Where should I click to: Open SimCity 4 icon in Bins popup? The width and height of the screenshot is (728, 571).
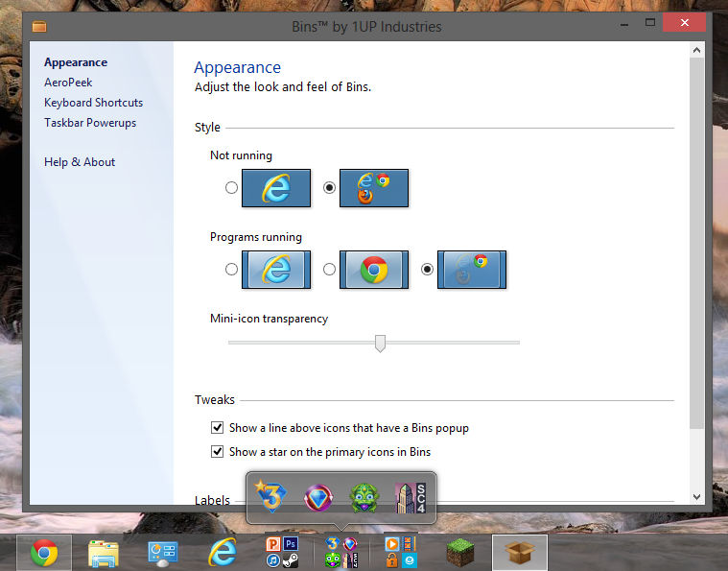coord(410,498)
